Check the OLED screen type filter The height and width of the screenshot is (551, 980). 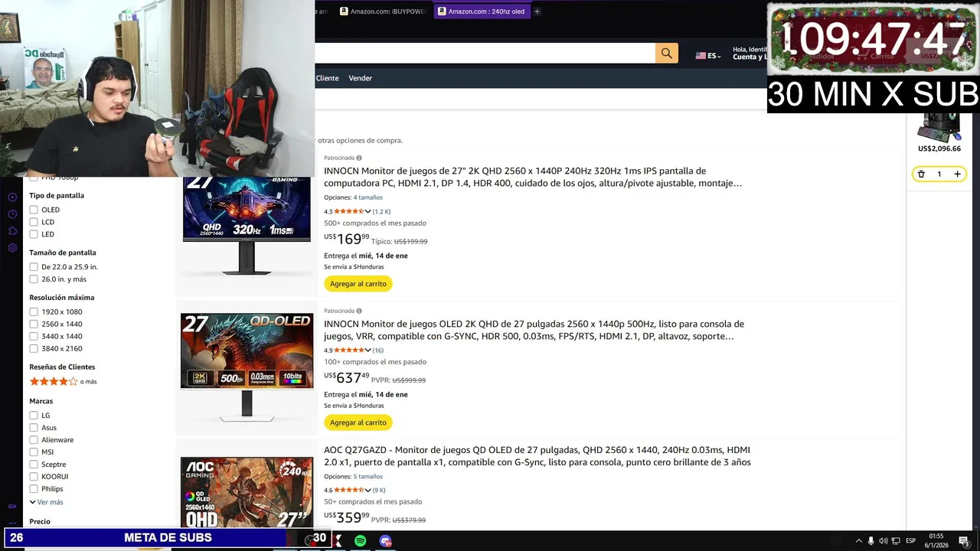[34, 210]
